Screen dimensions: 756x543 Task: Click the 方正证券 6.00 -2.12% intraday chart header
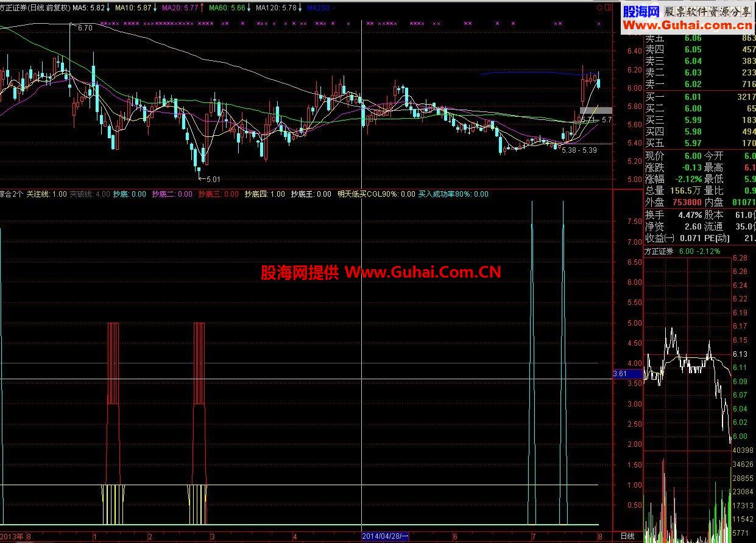pos(683,251)
